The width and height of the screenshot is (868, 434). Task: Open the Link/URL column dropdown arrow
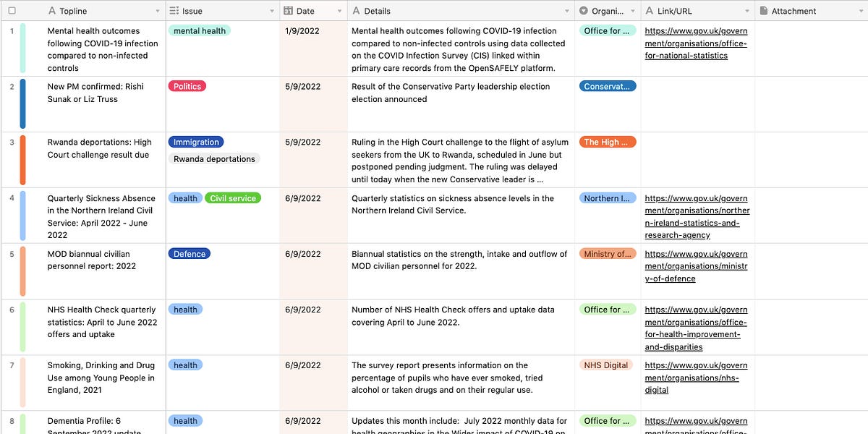tap(747, 12)
